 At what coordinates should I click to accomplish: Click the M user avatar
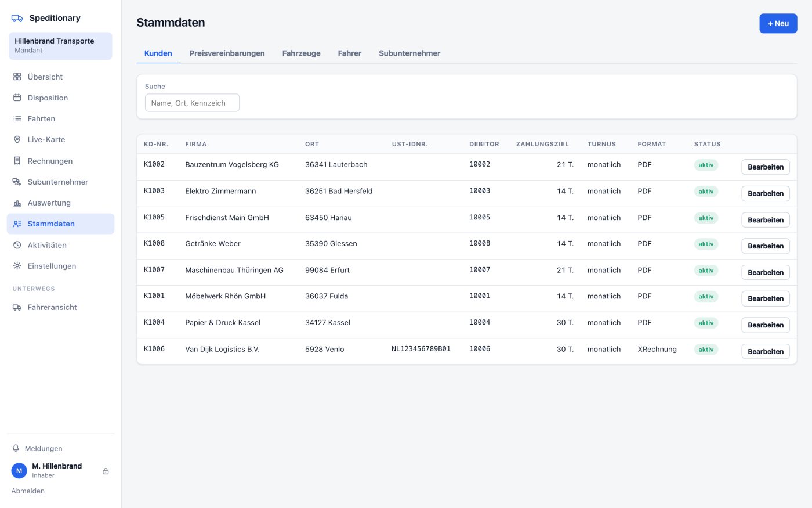click(x=19, y=470)
